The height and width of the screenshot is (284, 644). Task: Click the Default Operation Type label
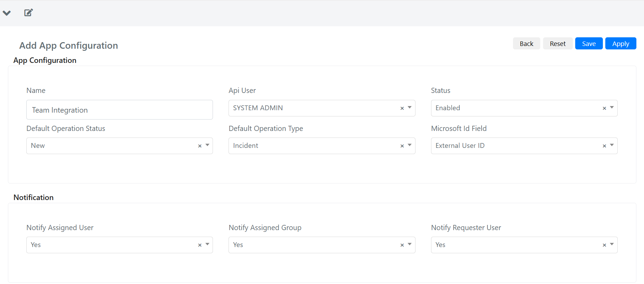point(266,129)
